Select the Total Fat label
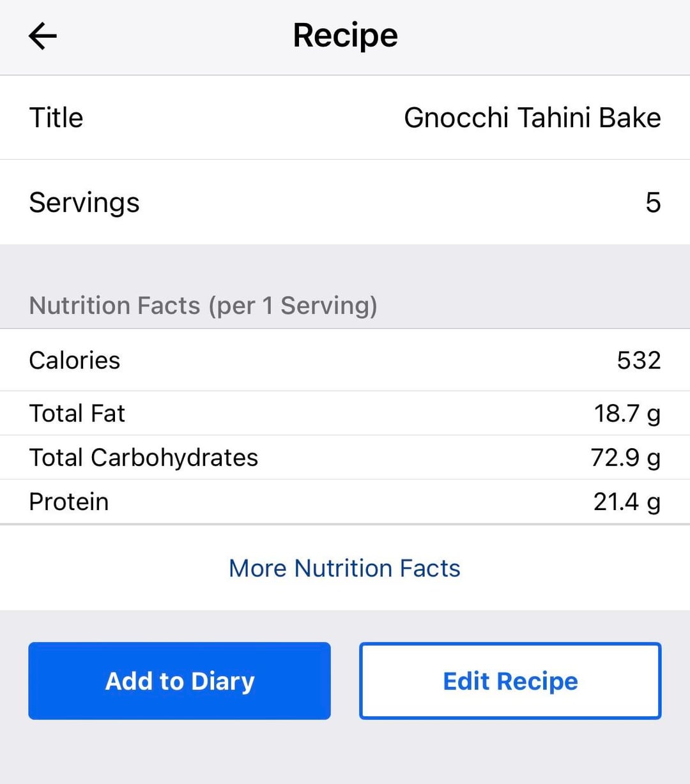Viewport: 690px width, 784px height. (x=77, y=414)
